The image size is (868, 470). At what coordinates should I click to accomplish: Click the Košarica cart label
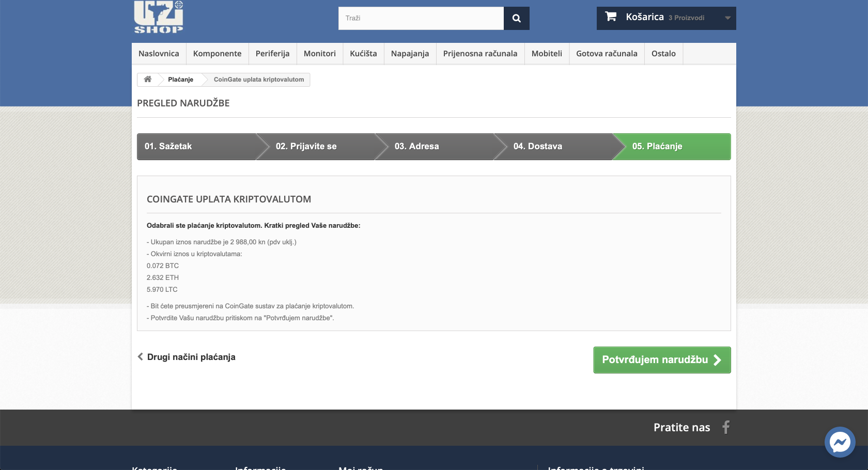pyautogui.click(x=645, y=17)
